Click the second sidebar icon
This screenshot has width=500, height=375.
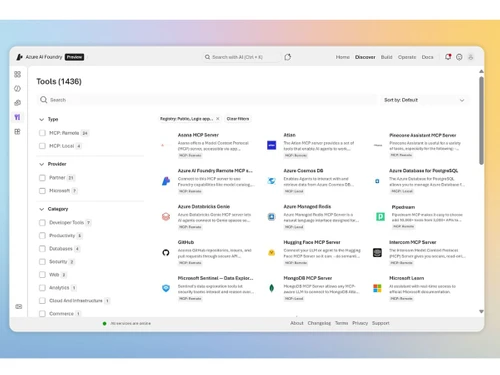18,88
